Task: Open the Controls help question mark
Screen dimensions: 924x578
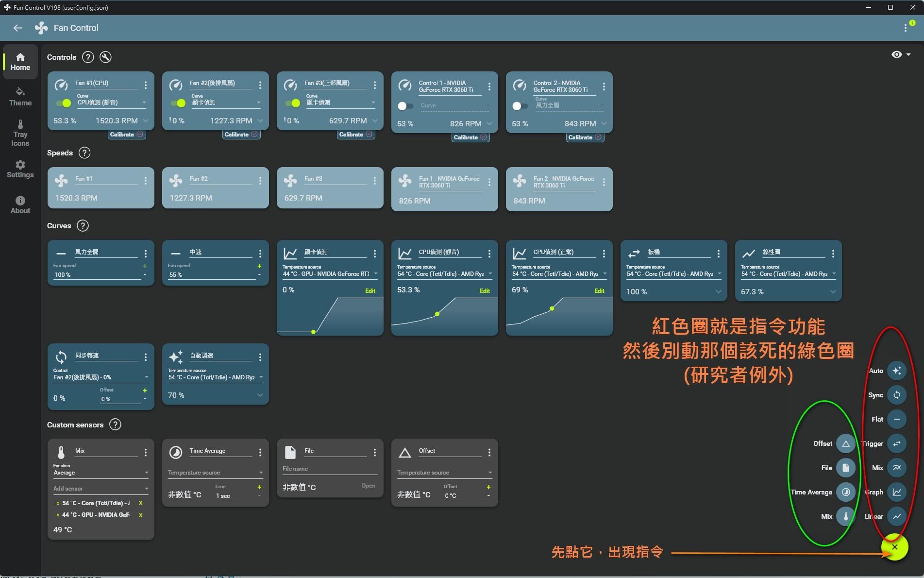Action: (88, 57)
